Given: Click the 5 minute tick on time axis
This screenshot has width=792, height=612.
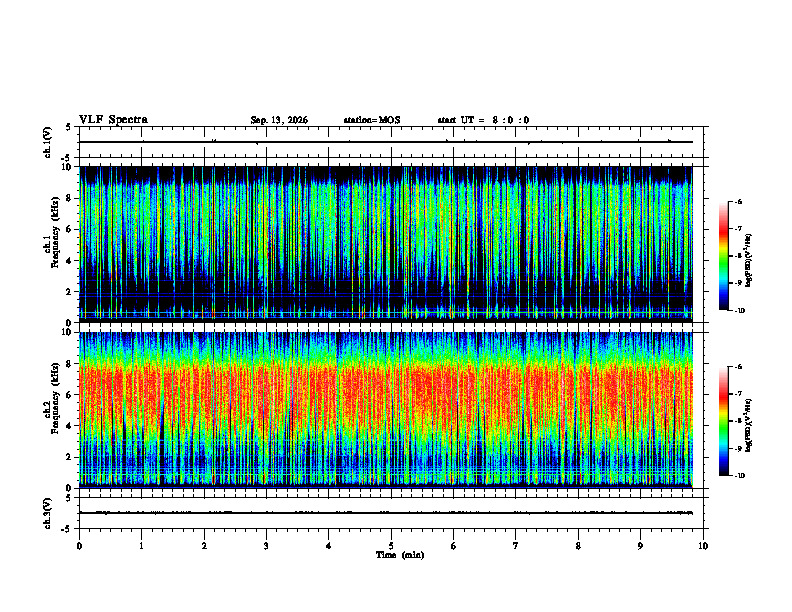Looking at the screenshot, I should 391,546.
